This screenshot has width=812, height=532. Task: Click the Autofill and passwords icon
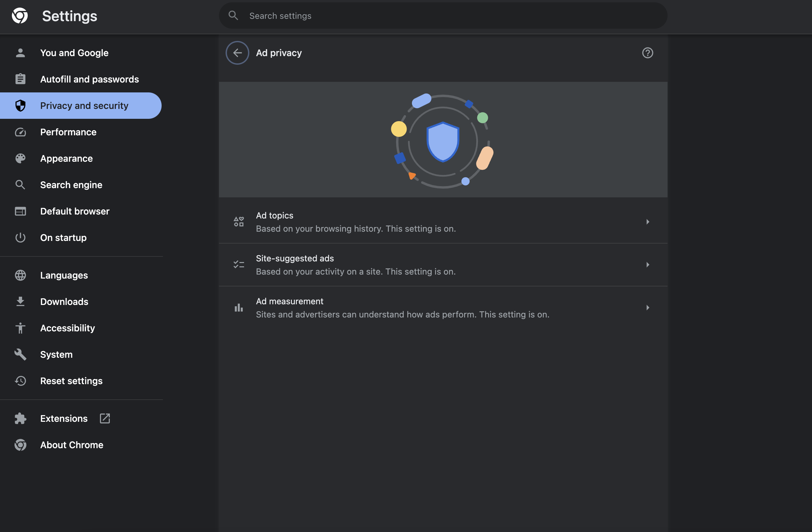[x=20, y=79]
